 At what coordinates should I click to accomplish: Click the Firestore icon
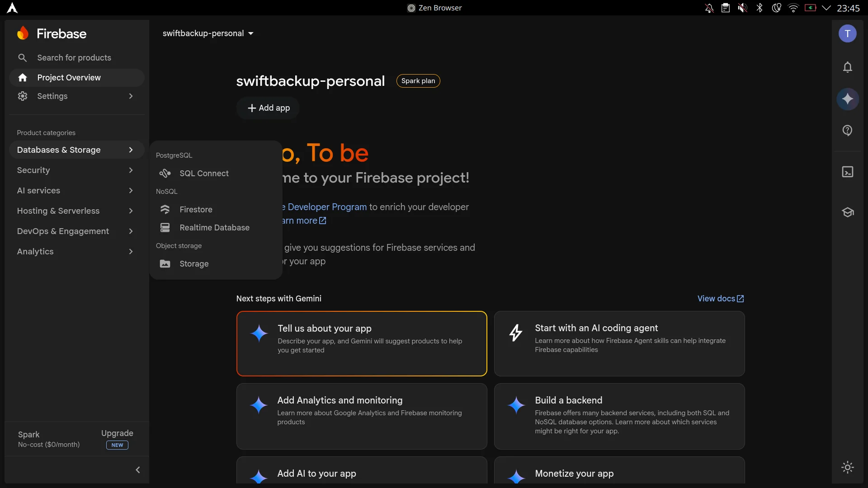(x=165, y=210)
